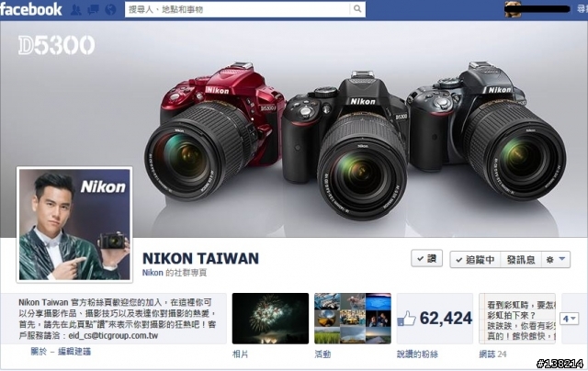Expand more page tabs with the 4 dropdown

[x=570, y=319]
